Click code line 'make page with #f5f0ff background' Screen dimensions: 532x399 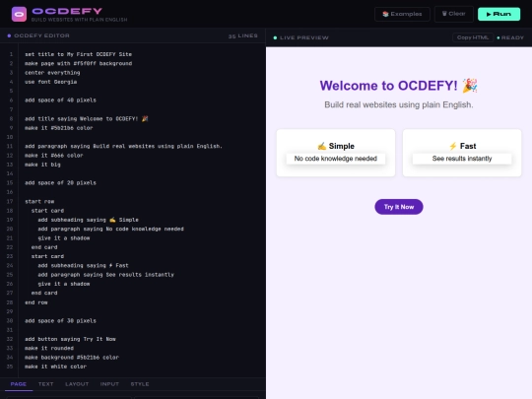pyautogui.click(x=78, y=63)
